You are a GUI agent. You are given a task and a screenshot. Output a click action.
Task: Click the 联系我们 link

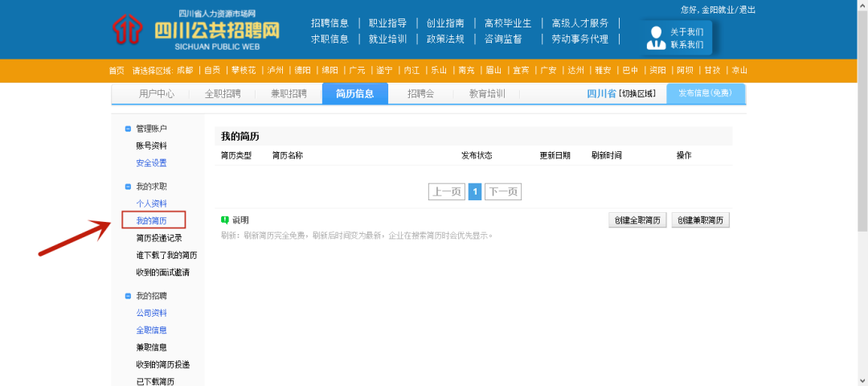[687, 45]
